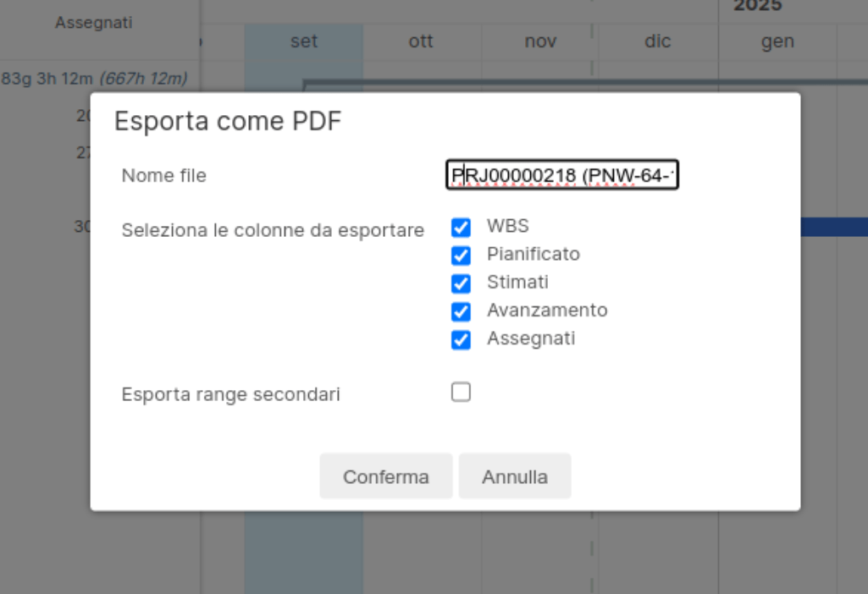Deselect the Assegnati export column

(461, 339)
